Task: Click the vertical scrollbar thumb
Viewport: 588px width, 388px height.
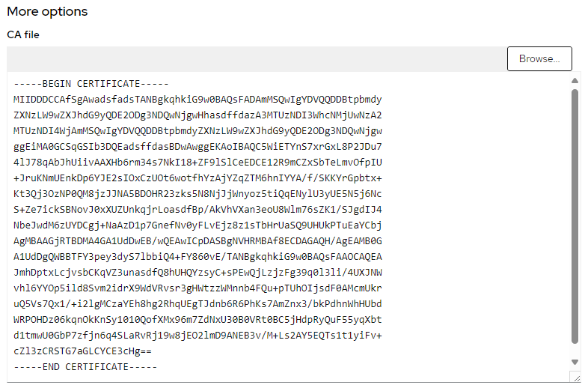Action: (575, 216)
